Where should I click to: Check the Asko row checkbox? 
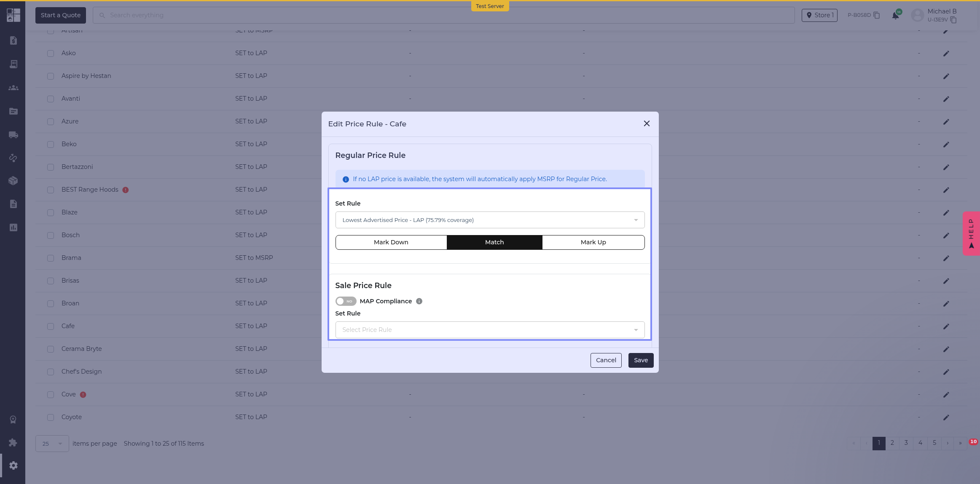[51, 53]
